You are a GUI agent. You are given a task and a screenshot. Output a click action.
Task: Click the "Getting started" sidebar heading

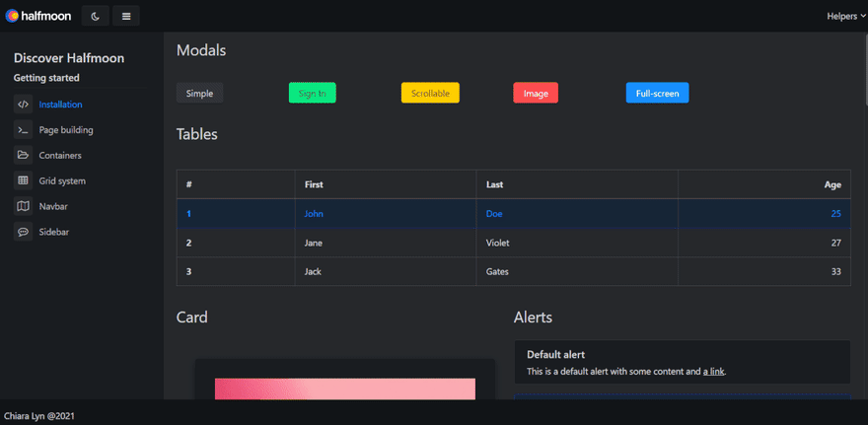46,78
